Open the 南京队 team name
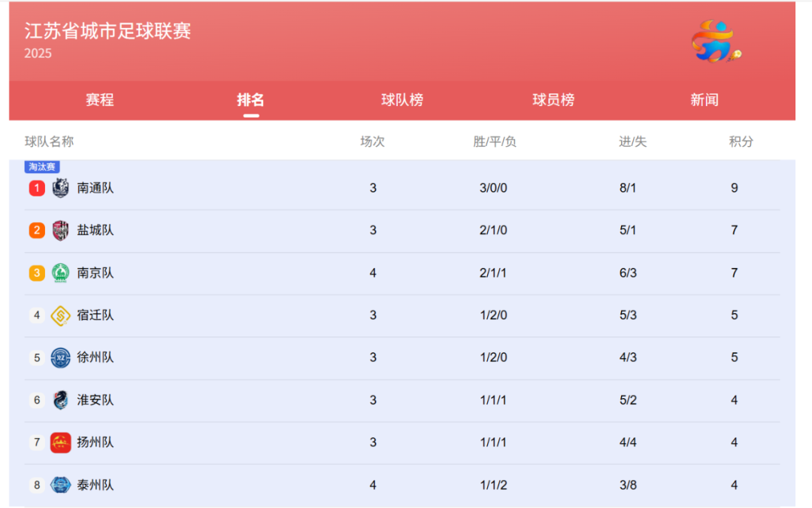Image resolution: width=812 pixels, height=508 pixels. point(95,272)
